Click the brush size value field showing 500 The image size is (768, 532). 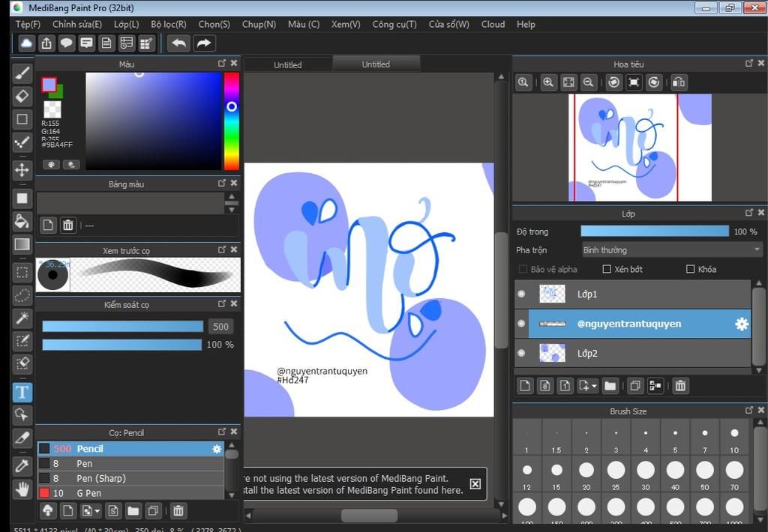[220, 327]
